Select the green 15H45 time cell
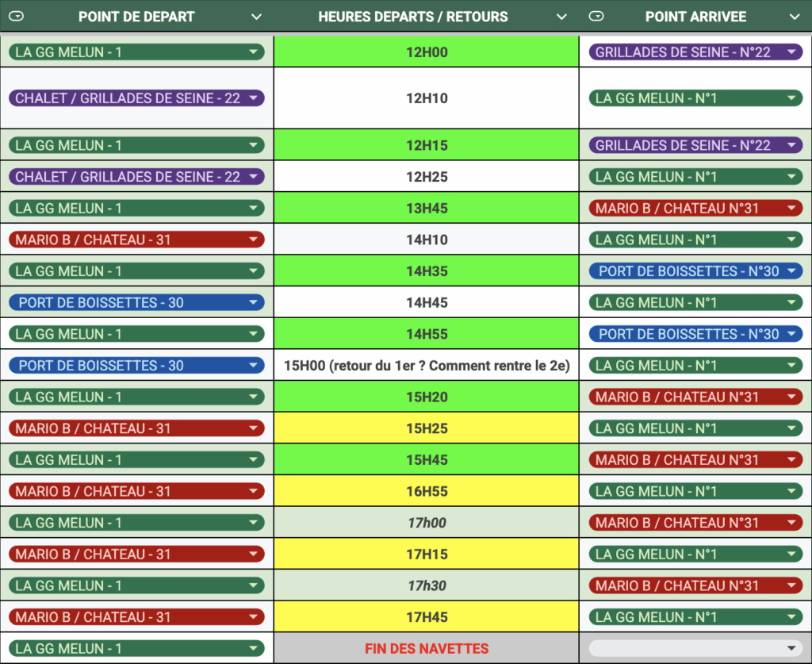This screenshot has width=812, height=664. pos(426,459)
